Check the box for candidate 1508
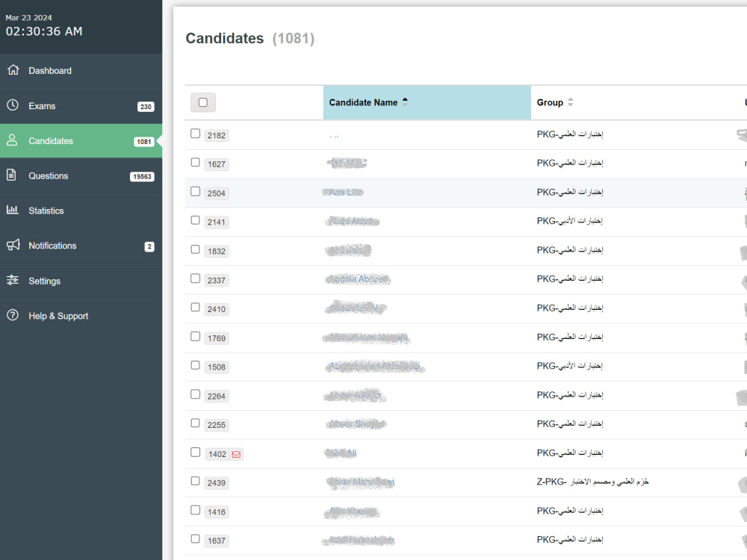Image resolution: width=747 pixels, height=560 pixels. (x=195, y=365)
